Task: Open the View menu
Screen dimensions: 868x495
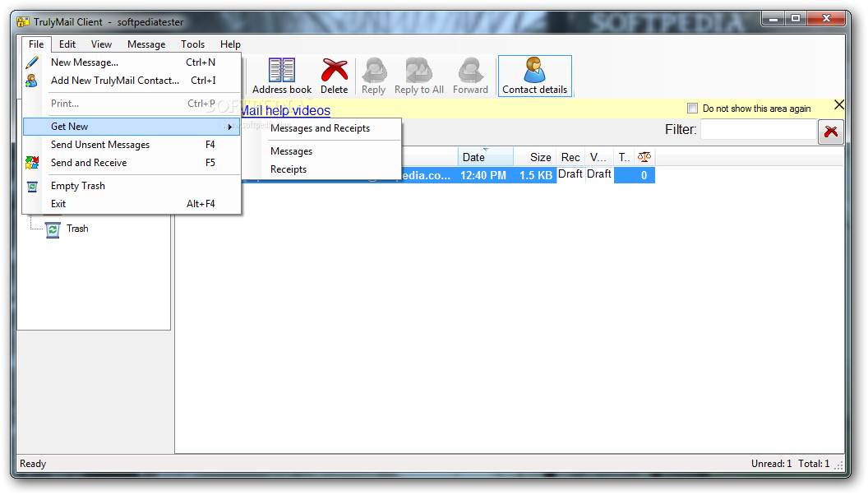Action: [101, 44]
